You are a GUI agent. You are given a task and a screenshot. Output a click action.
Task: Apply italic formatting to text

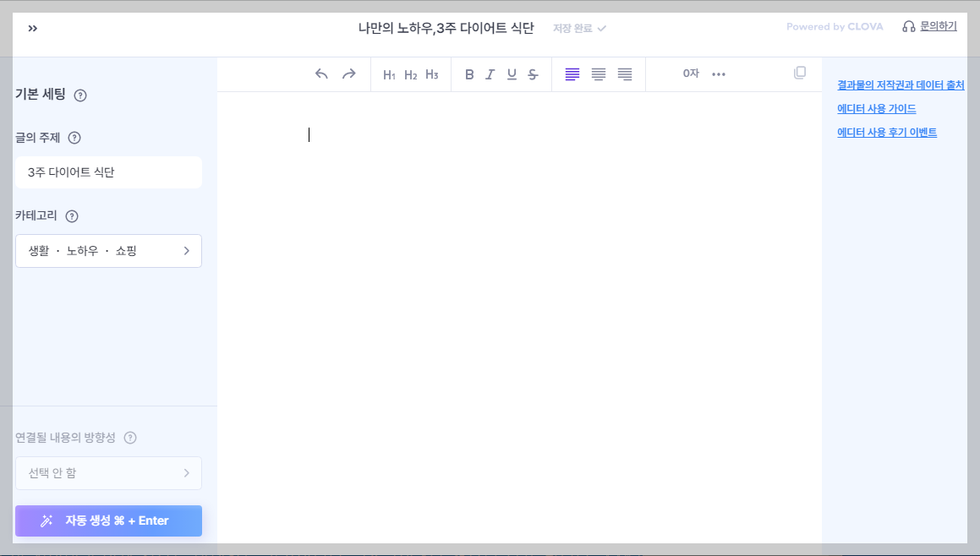click(490, 74)
